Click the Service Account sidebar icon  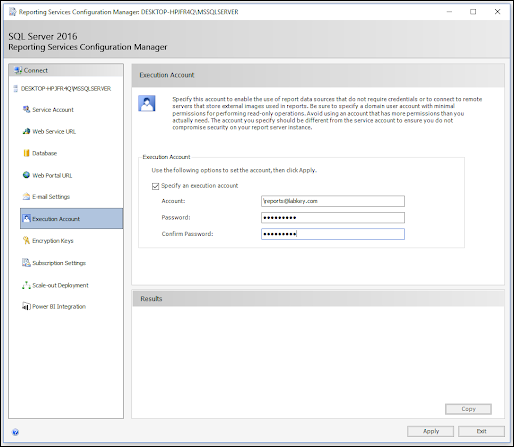point(26,109)
